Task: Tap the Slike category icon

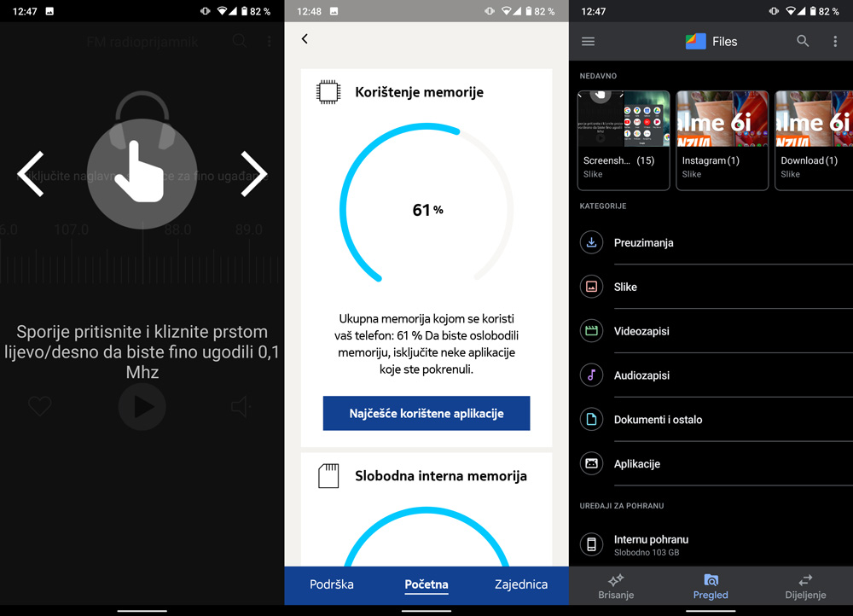Action: click(x=591, y=287)
